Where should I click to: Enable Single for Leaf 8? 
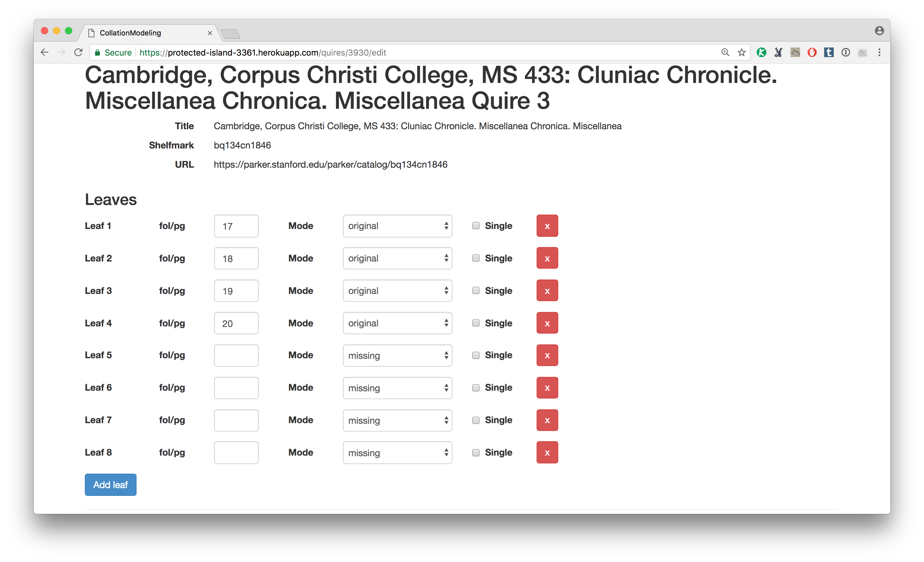[476, 453]
